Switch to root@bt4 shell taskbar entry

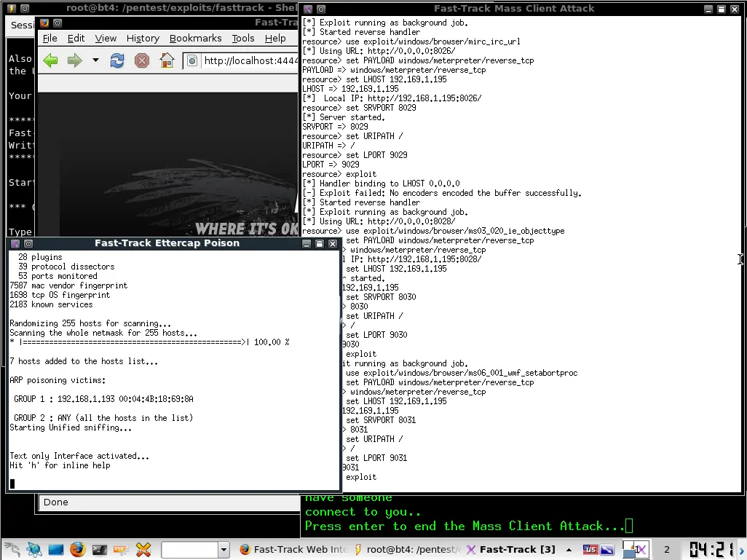(x=407, y=550)
